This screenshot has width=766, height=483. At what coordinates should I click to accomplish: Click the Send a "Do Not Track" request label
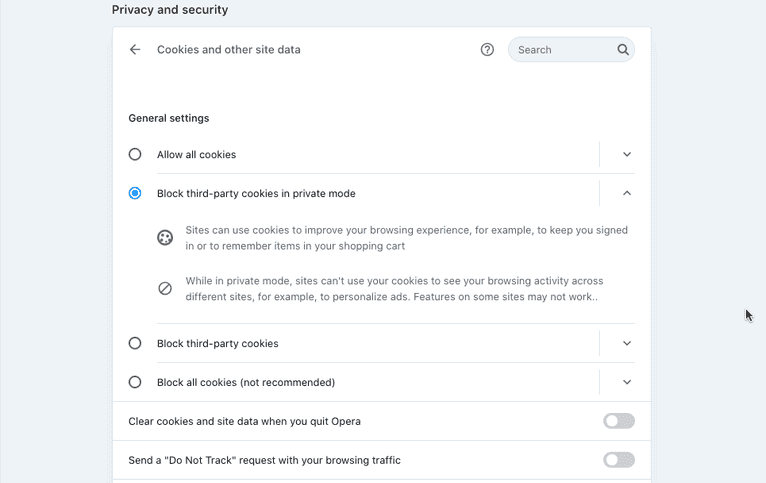[264, 461]
